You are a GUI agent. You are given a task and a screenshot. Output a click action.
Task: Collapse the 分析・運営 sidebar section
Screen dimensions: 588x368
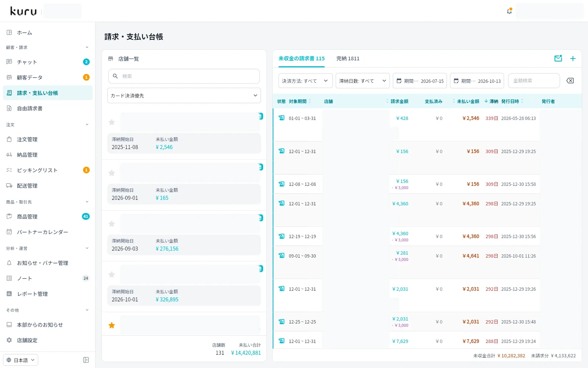click(x=48, y=248)
